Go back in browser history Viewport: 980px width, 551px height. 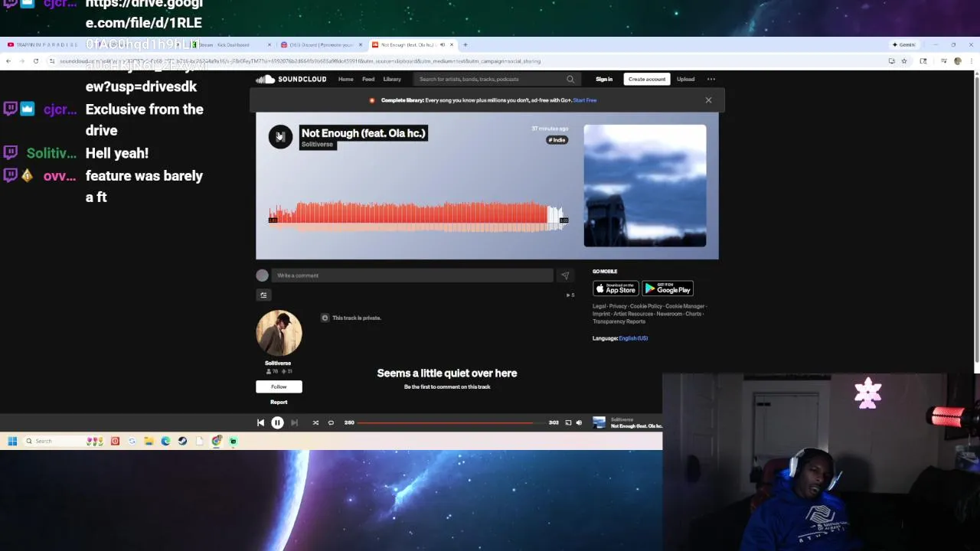(x=8, y=61)
